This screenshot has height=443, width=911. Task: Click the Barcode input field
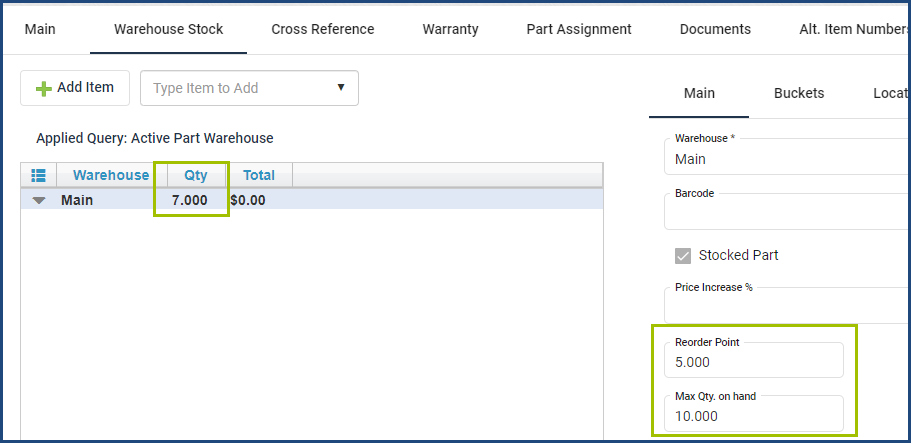(x=787, y=211)
